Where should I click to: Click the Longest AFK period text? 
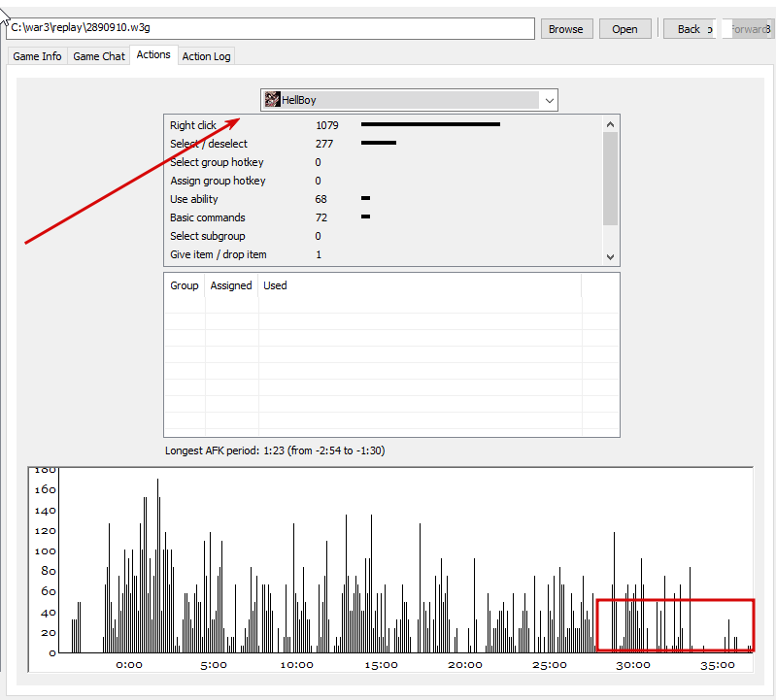[275, 450]
